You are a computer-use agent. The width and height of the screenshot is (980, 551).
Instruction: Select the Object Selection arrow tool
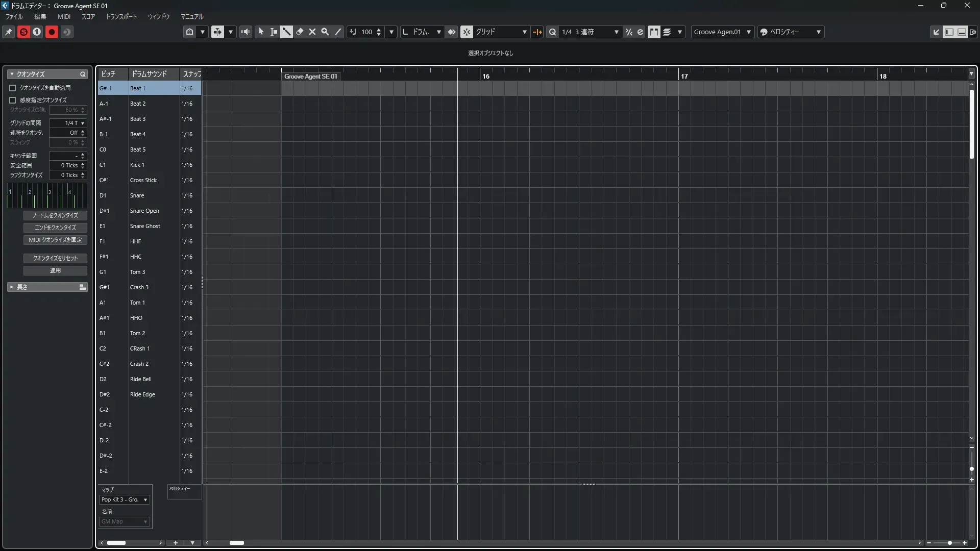261,32
